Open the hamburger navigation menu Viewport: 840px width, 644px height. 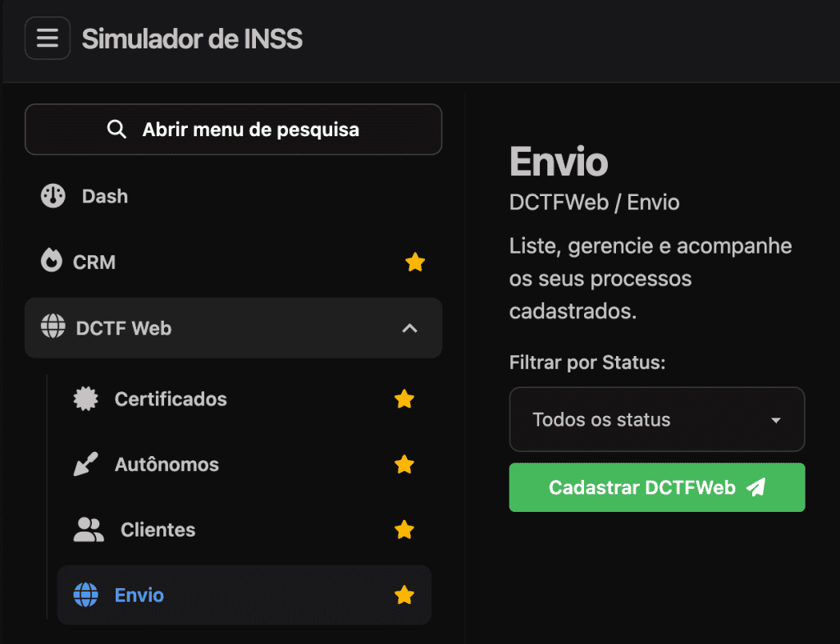click(47, 38)
